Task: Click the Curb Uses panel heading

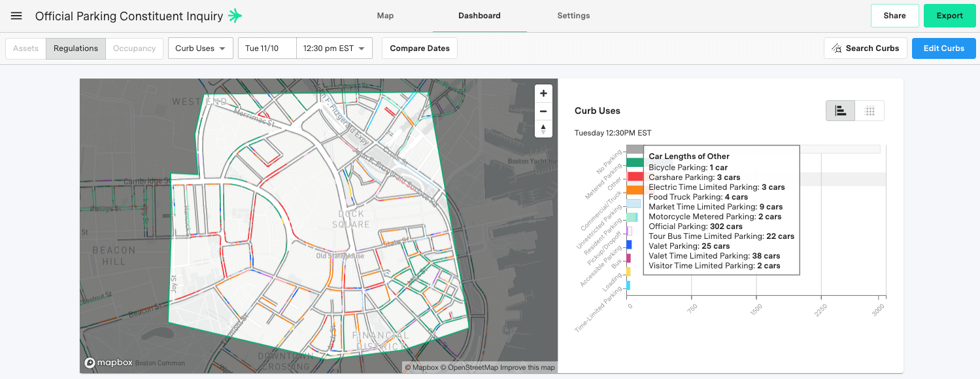Action: pyautogui.click(x=598, y=111)
